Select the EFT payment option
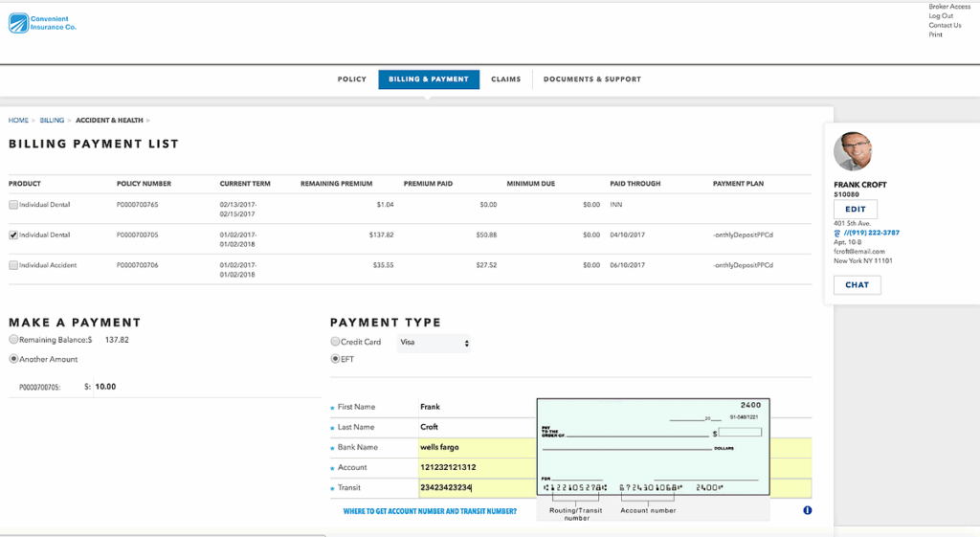Image resolution: width=980 pixels, height=537 pixels. [335, 359]
